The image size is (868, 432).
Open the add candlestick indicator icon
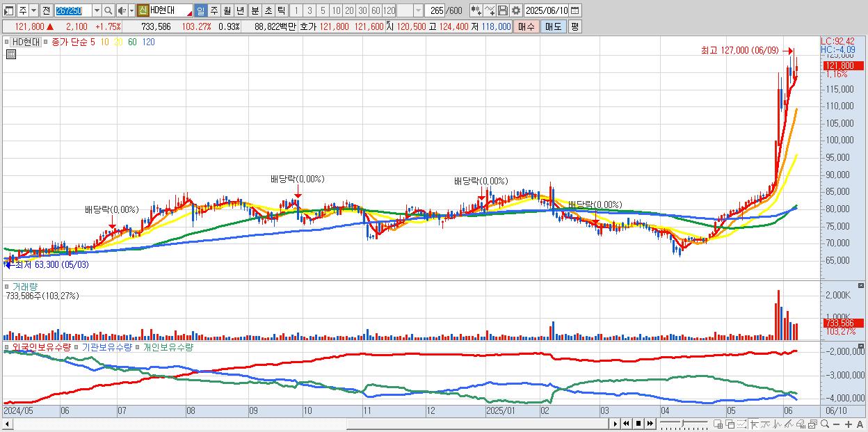coord(476,10)
